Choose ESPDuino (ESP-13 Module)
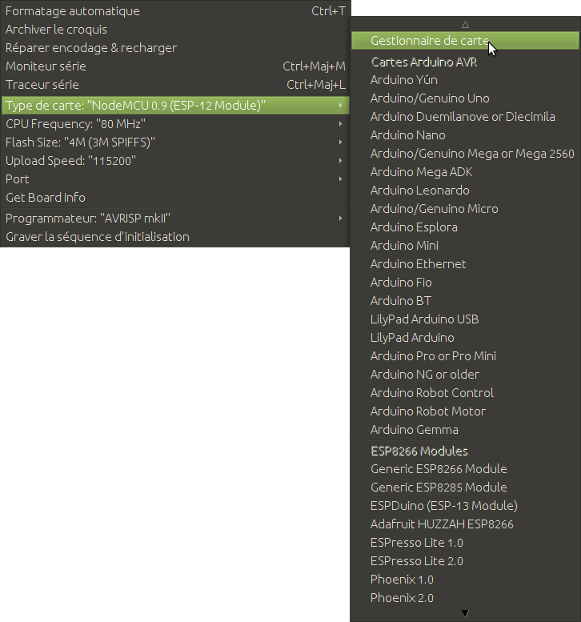 click(465, 506)
